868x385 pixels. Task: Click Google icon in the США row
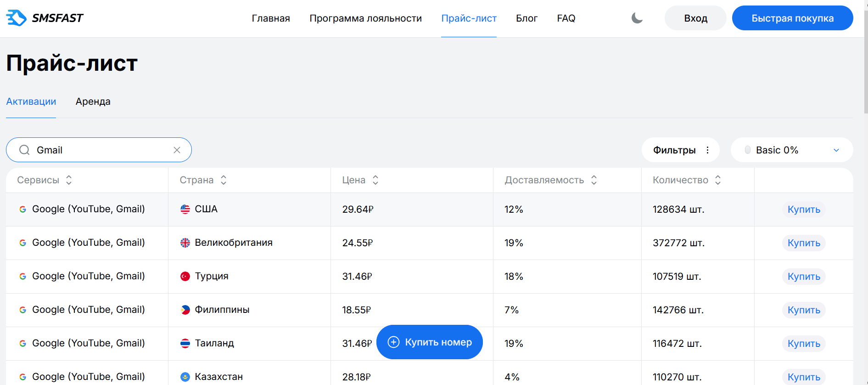[22, 209]
